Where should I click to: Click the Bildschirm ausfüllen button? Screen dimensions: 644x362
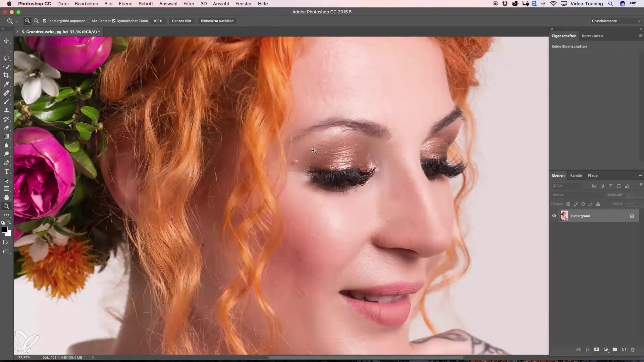[217, 21]
